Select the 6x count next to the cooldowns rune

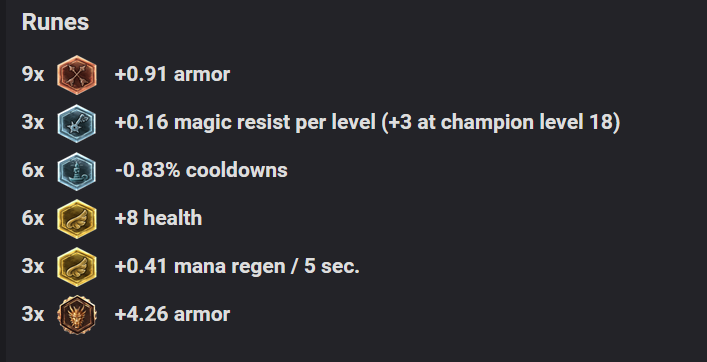[33, 170]
